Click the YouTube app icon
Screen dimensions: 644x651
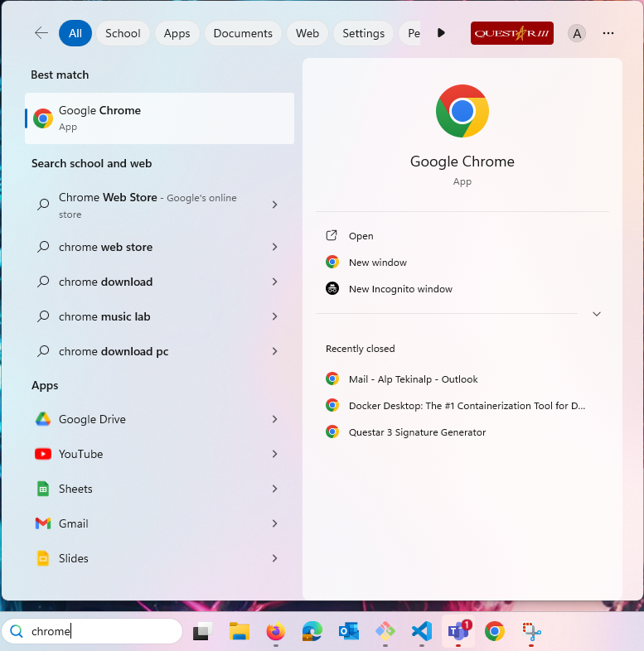coord(43,454)
